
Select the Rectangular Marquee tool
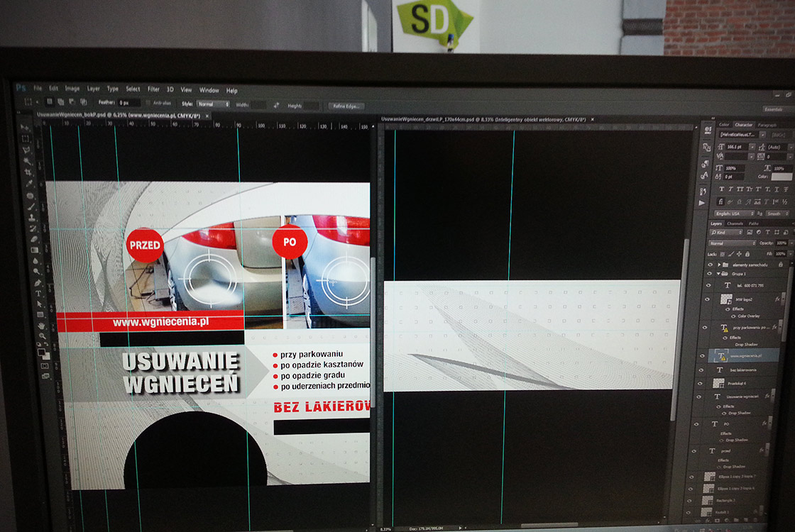click(25, 138)
